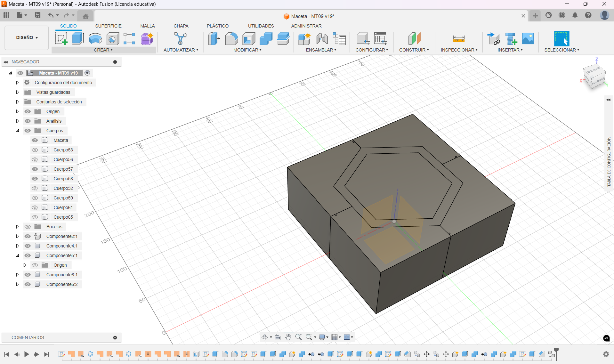Select the Combine tool
614x364 pixels.
pyautogui.click(x=266, y=39)
